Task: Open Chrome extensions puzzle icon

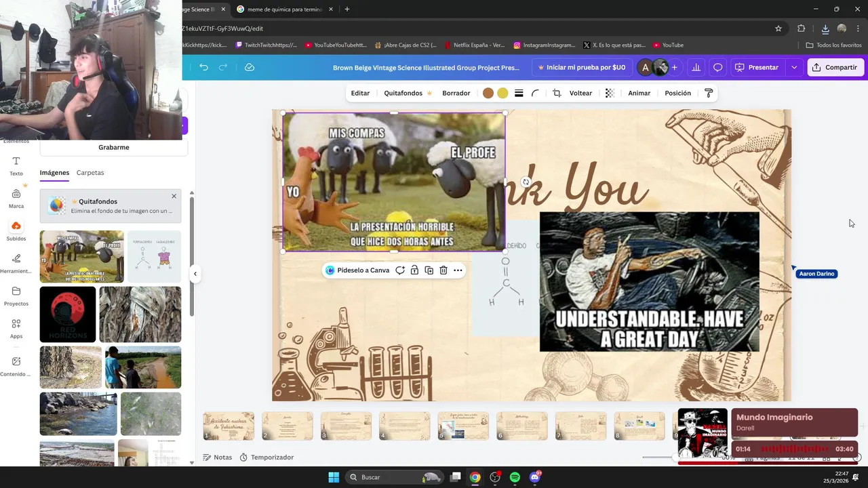Action: pyautogui.click(x=802, y=28)
